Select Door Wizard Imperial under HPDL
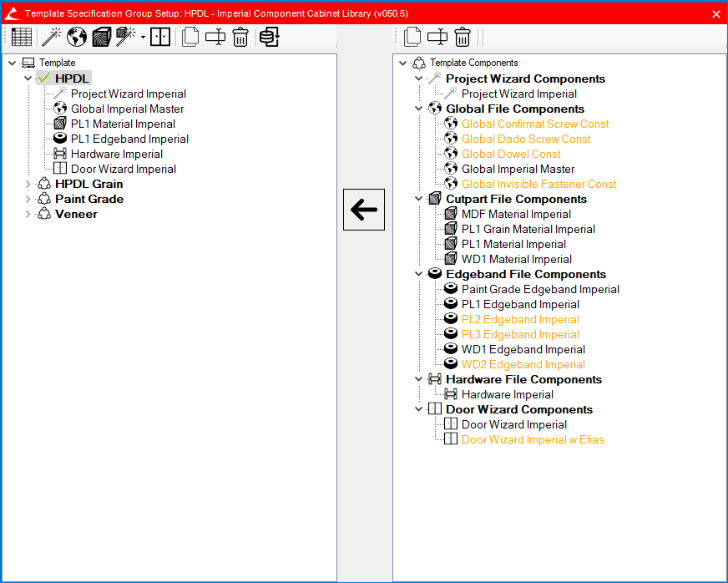Screen dimensions: 728x583 click(123, 169)
